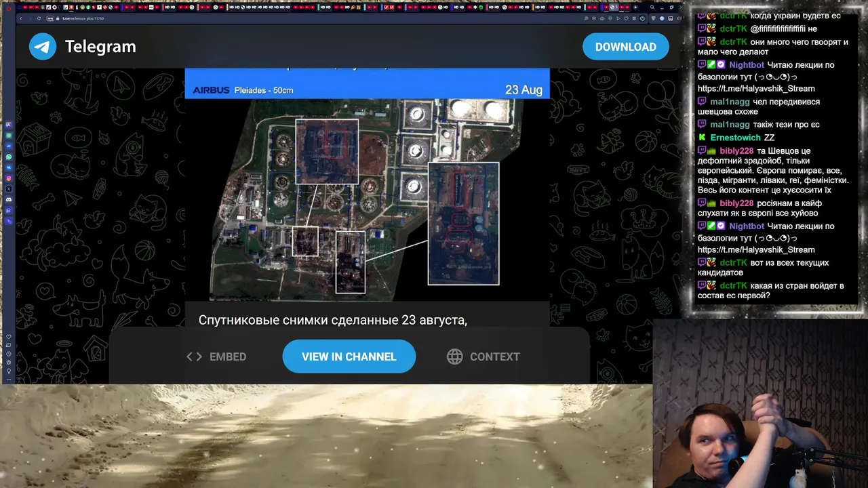Click mal1nagg beside 'чел передивився'
The image size is (868, 488).
click(730, 102)
